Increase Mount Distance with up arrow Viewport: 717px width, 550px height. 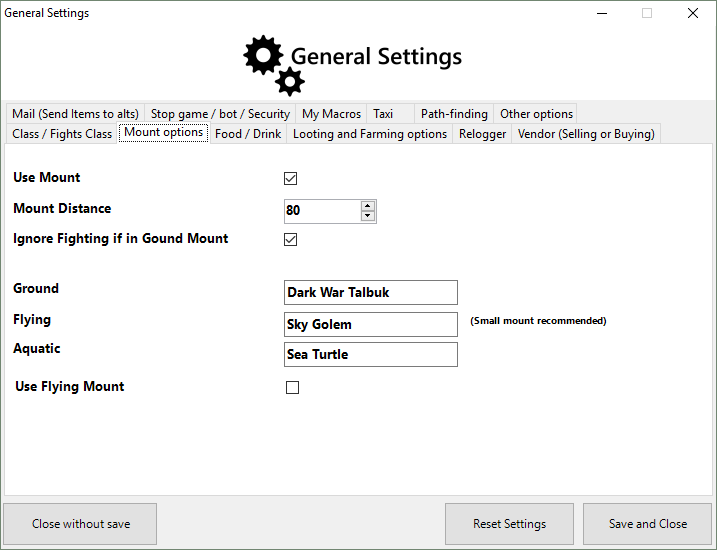coord(368,206)
